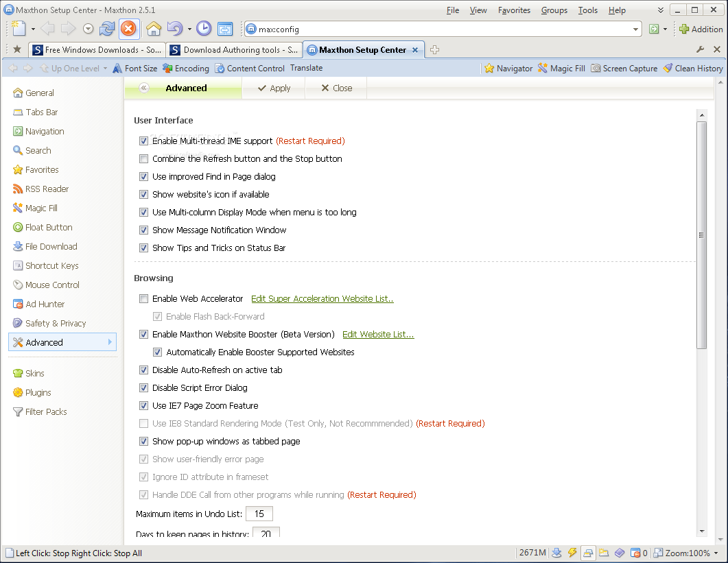Switch to Free Windows Downloads tab
Viewport: 728px width, 563px height.
click(97, 49)
